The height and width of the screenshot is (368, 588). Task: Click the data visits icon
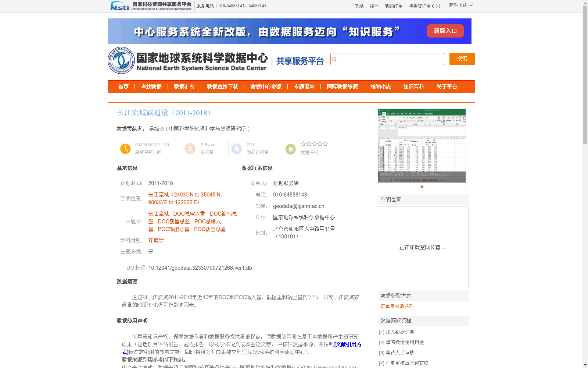tap(237, 149)
